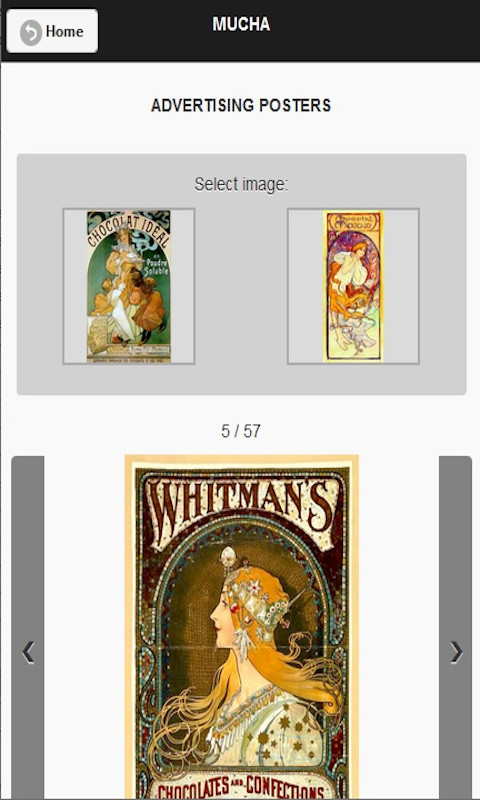
Task: Click the left gray navigation strip
Action: coord(28,628)
